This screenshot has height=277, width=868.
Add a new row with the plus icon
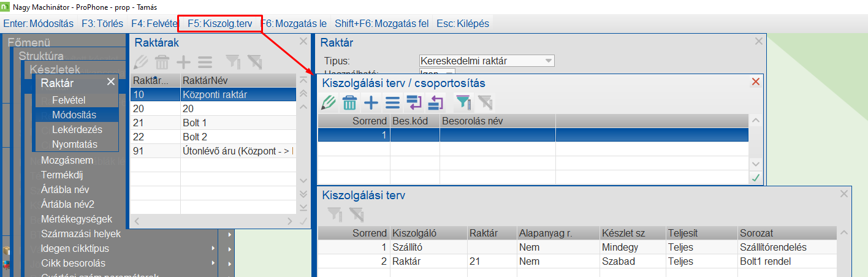(x=370, y=102)
